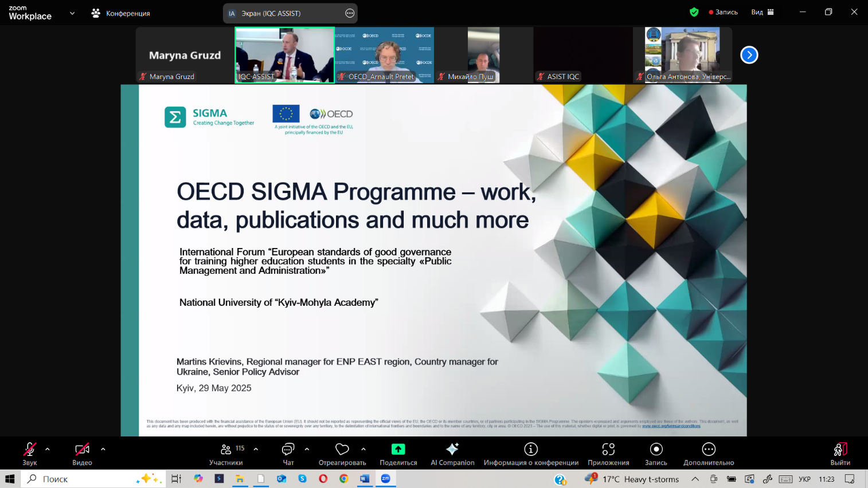This screenshot has width=868, height=488.
Task: Open Приложения apps icon
Action: tap(608, 449)
